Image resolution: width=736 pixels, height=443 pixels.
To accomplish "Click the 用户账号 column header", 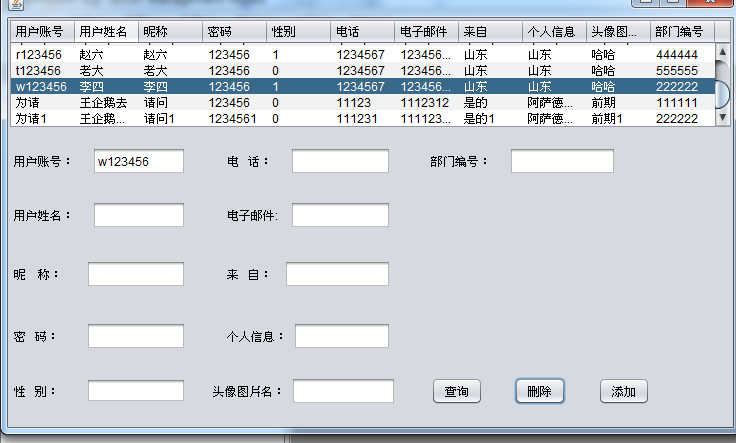I will click(42, 32).
